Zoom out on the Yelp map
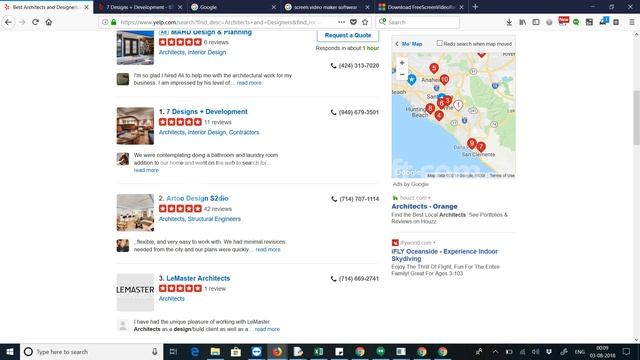The image size is (640, 360). pyautogui.click(x=402, y=74)
